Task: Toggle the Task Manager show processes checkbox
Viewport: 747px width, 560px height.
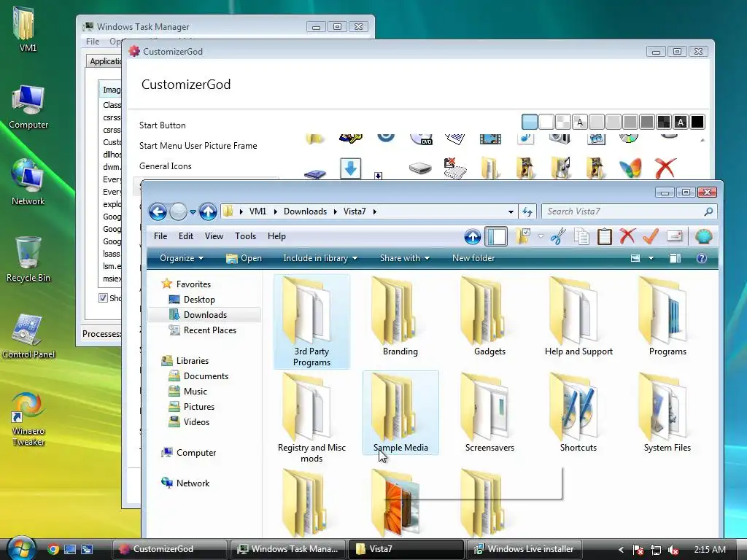Action: (x=103, y=298)
